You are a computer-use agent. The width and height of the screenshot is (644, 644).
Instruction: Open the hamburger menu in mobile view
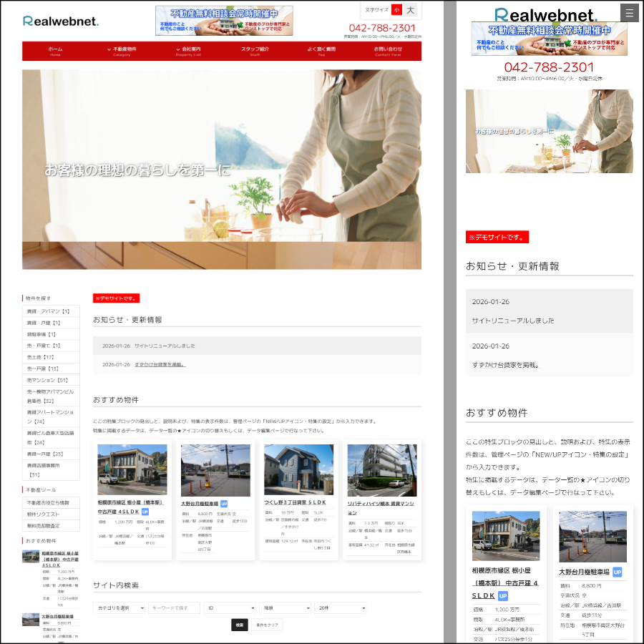[629, 13]
